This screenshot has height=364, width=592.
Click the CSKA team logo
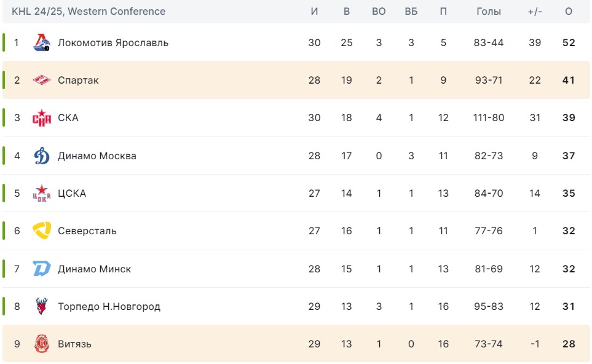pos(41,194)
